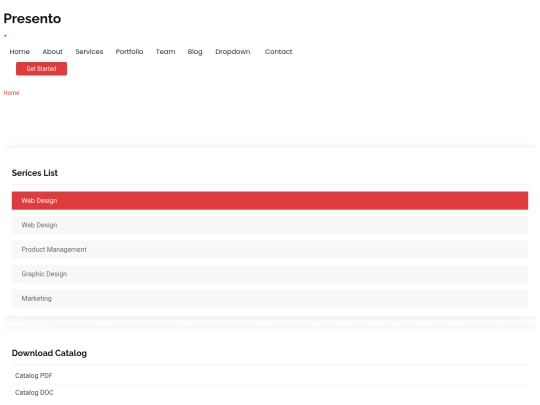540x405 pixels.
Task: Choose the gray Web Design list entry
Action: tap(270, 225)
